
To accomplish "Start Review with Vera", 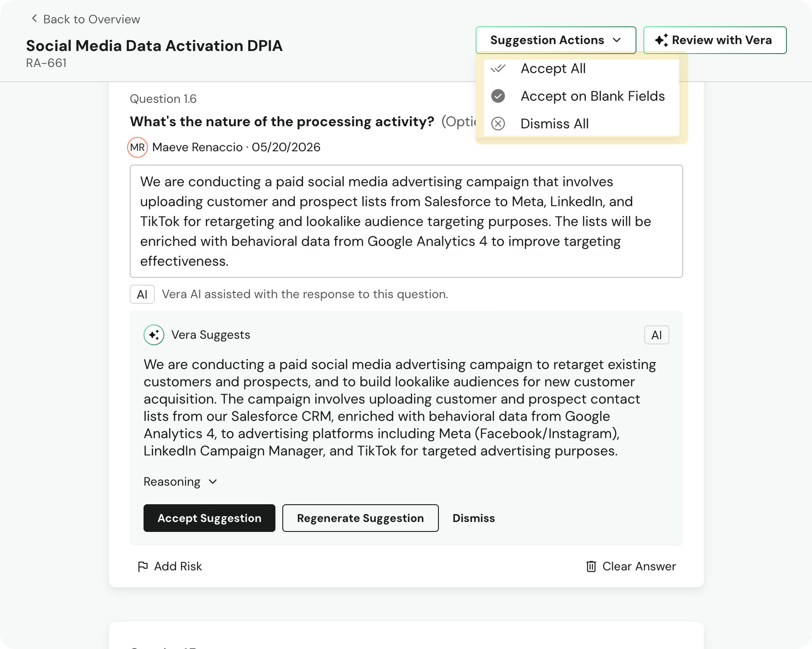I will coord(715,40).
